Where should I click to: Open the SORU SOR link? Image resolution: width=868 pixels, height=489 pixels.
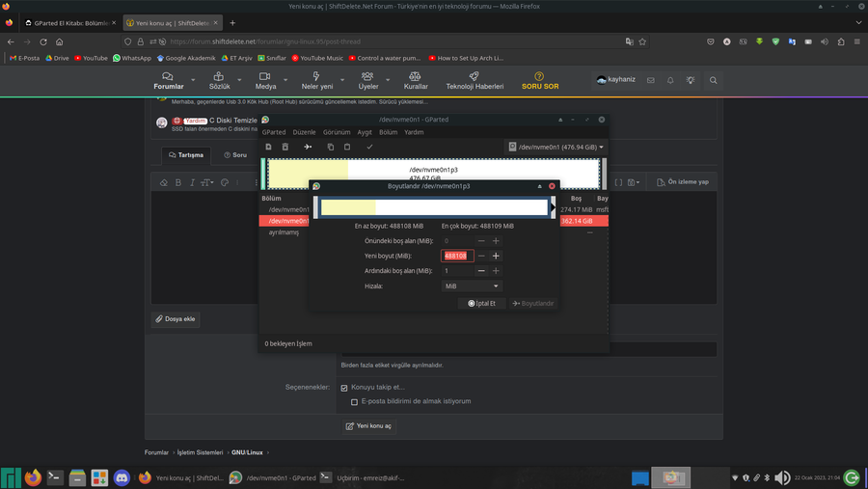[x=540, y=80]
